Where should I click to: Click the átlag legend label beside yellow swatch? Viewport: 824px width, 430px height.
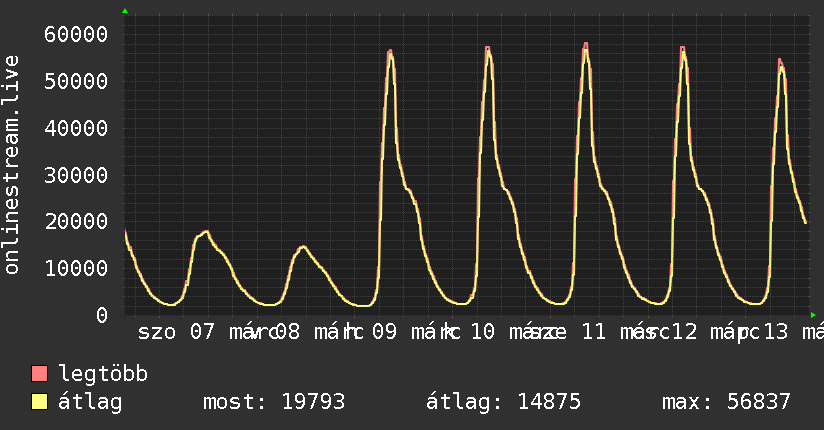tap(90, 402)
